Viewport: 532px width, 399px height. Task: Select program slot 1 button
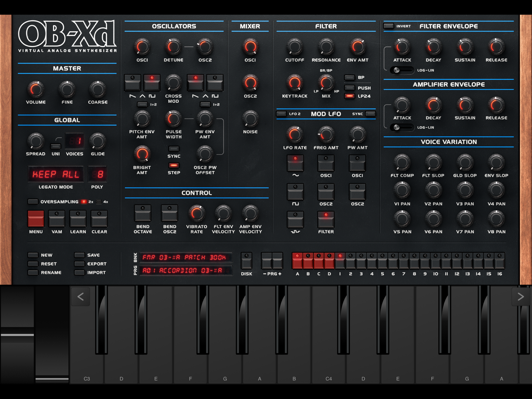click(340, 260)
